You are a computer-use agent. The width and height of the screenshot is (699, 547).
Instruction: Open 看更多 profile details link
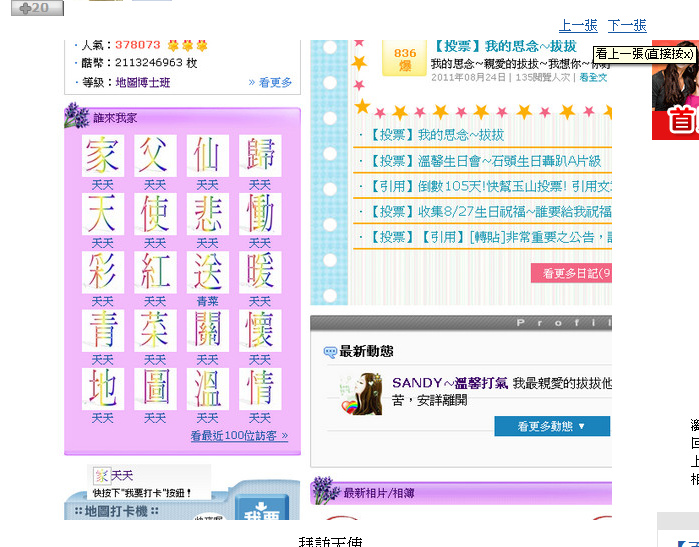(270, 82)
